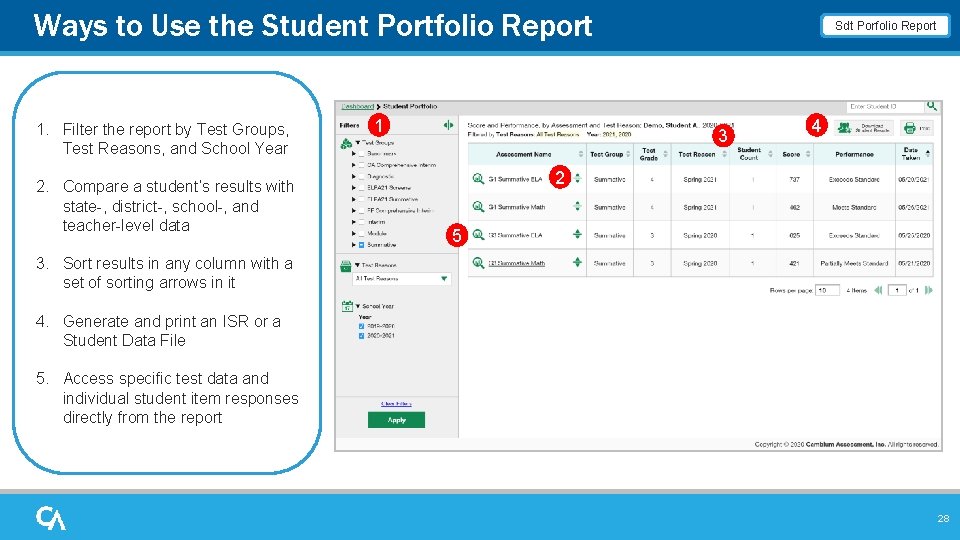This screenshot has height=540, width=960.
Task: Sort by Assessment Name column arrows
Action: (580, 154)
